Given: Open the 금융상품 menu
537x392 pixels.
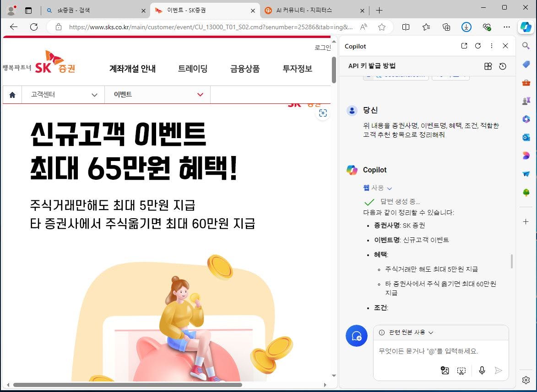Looking at the screenshot, I should [245, 69].
